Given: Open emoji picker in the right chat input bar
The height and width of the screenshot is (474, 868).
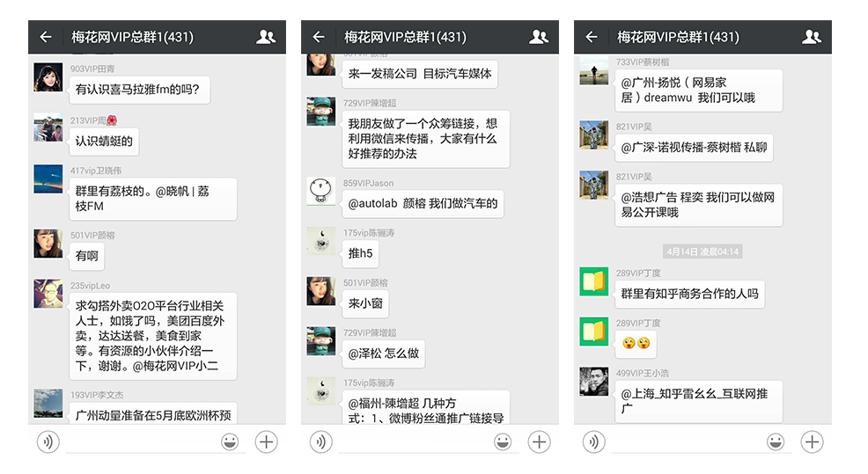Looking at the screenshot, I should [x=776, y=441].
